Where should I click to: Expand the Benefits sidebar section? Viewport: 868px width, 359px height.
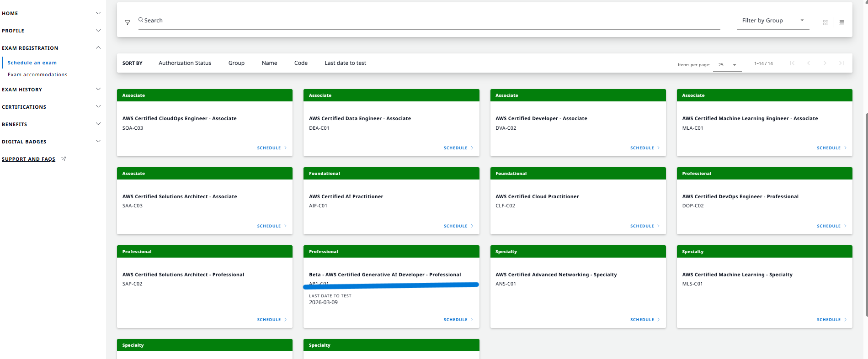pos(98,124)
